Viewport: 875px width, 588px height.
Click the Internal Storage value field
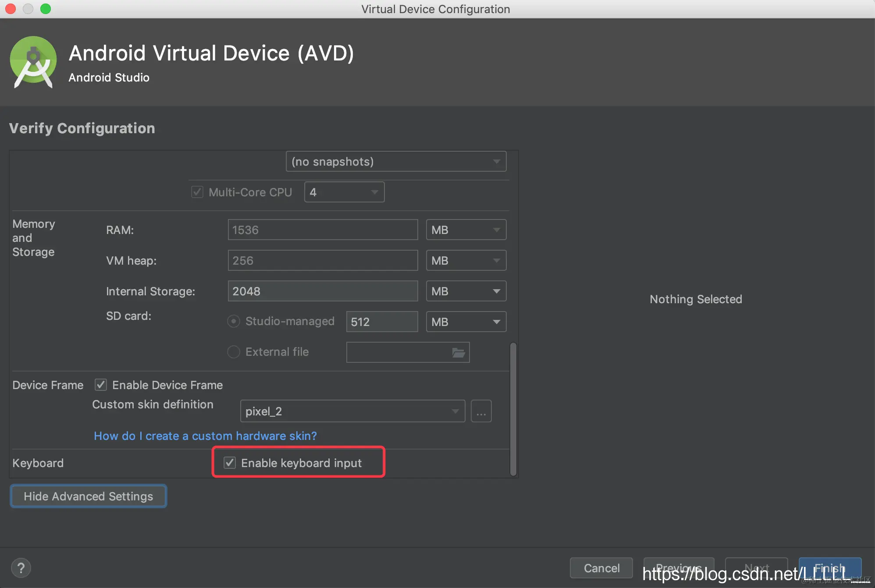coord(322,291)
